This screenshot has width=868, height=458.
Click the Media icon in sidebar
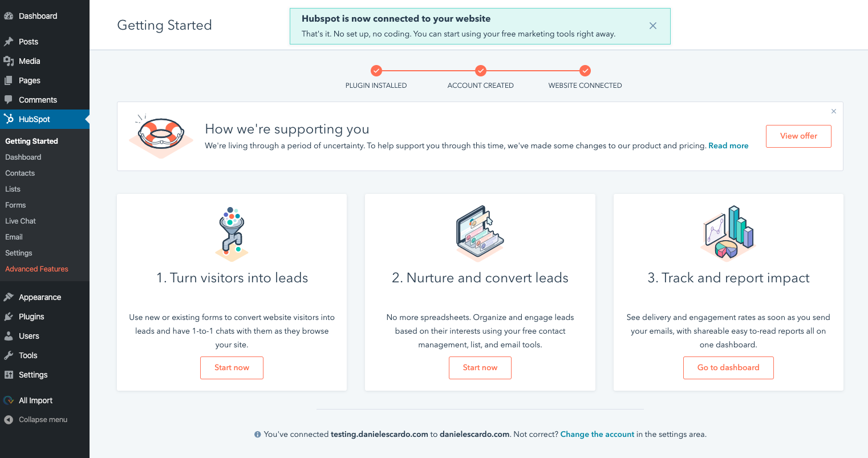pos(9,61)
